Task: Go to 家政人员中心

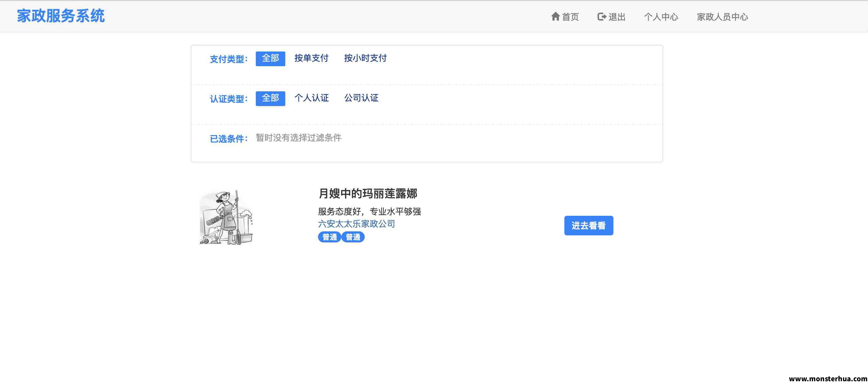Action: click(722, 17)
